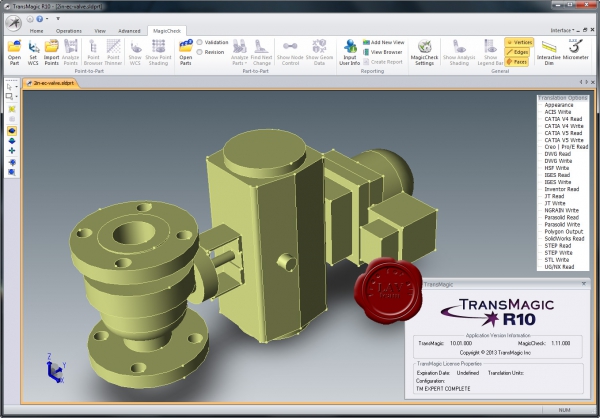Click the blue-green vertical arrows icon
Screen dimensions: 600x418
coord(12,141)
